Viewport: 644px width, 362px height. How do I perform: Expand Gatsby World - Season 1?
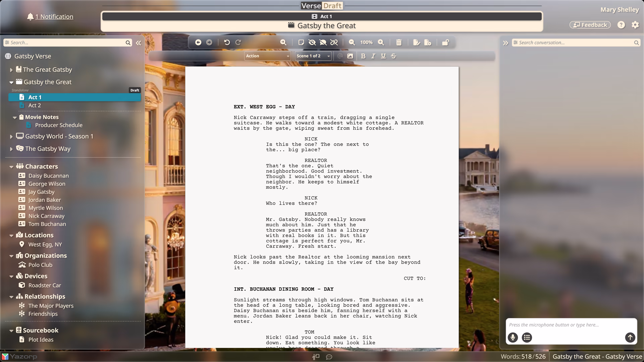click(11, 136)
